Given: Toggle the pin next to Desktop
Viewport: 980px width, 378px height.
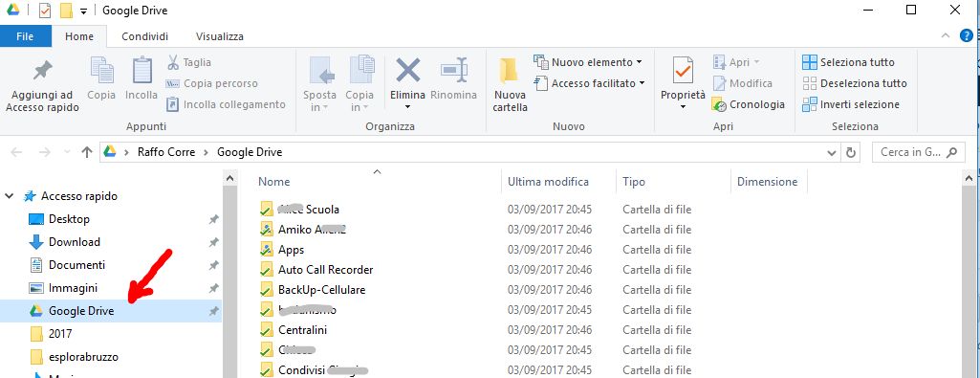Looking at the screenshot, I should tap(214, 219).
